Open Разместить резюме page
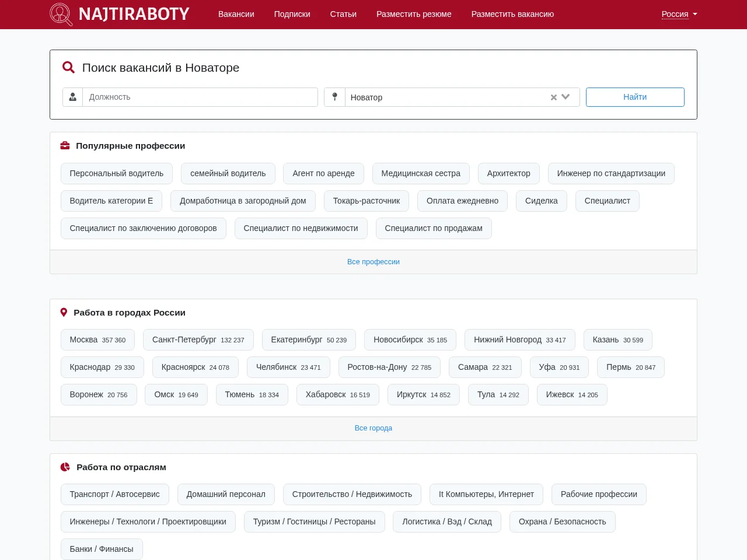 click(414, 14)
